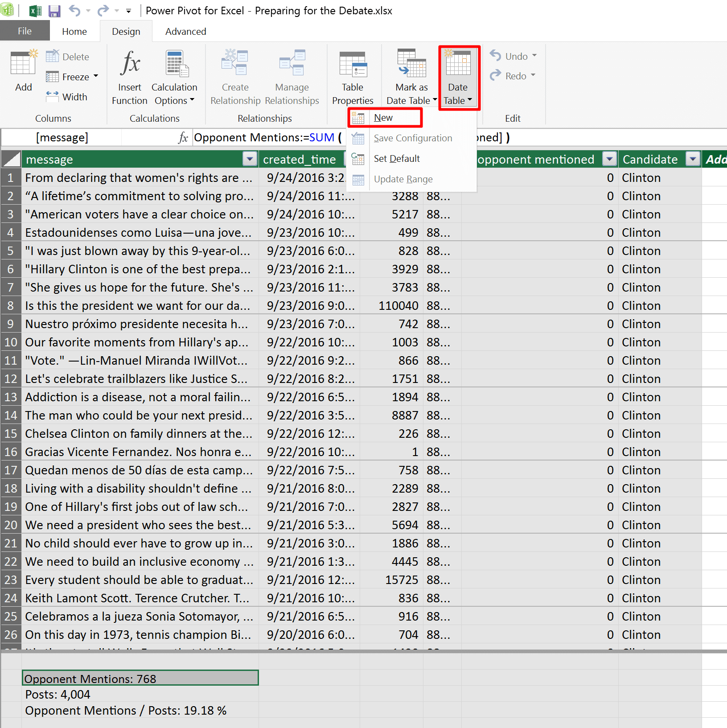
Task: Open the Redo history dropdown arrow
Action: pyautogui.click(x=533, y=75)
